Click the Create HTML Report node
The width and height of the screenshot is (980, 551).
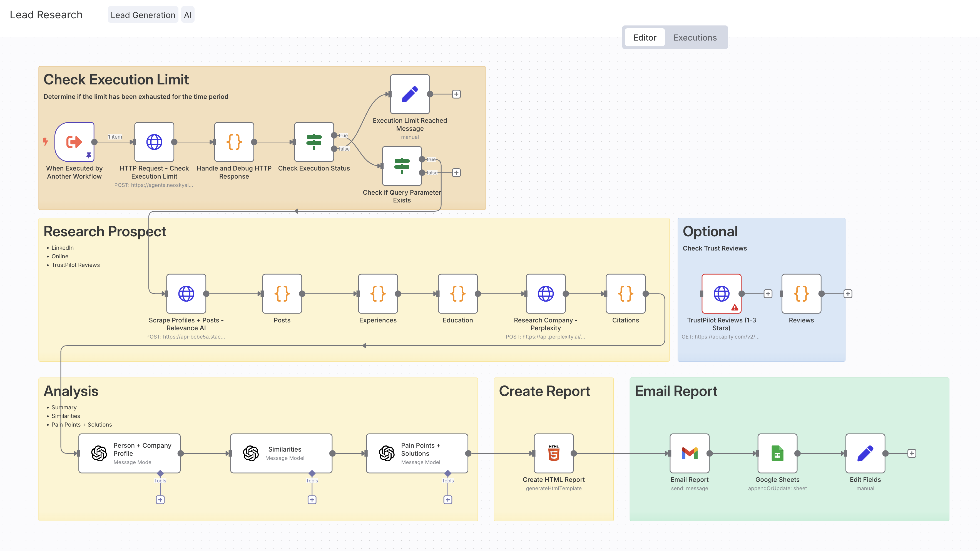(553, 453)
